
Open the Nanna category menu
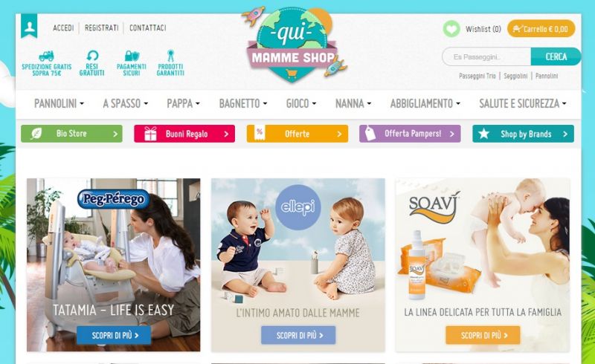tap(353, 103)
